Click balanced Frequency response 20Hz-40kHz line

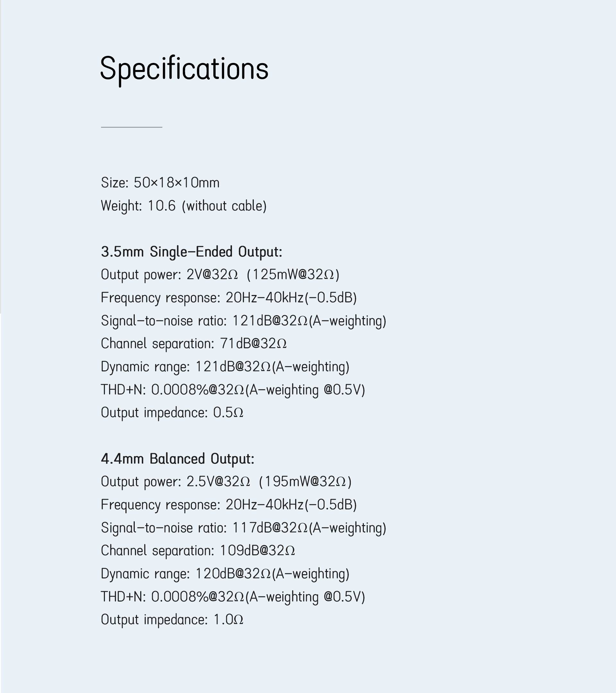click(x=229, y=505)
